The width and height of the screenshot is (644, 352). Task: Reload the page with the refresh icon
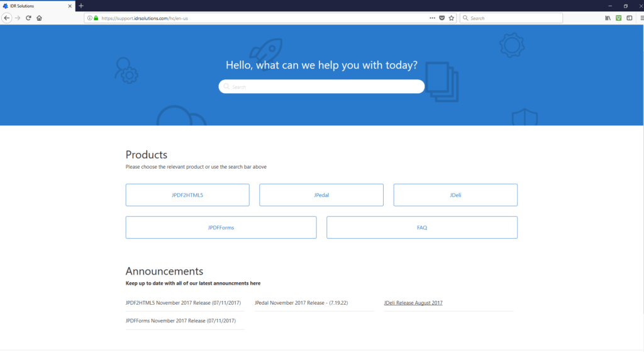[28, 18]
